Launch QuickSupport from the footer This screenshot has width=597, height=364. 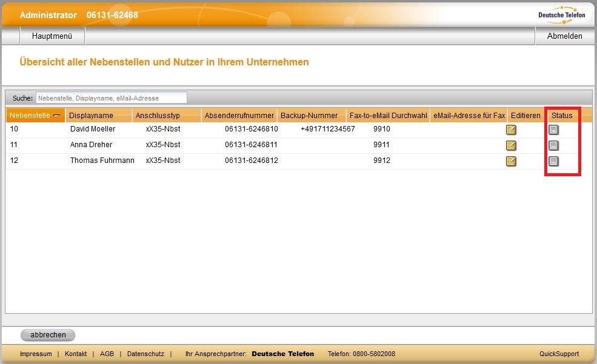559,354
